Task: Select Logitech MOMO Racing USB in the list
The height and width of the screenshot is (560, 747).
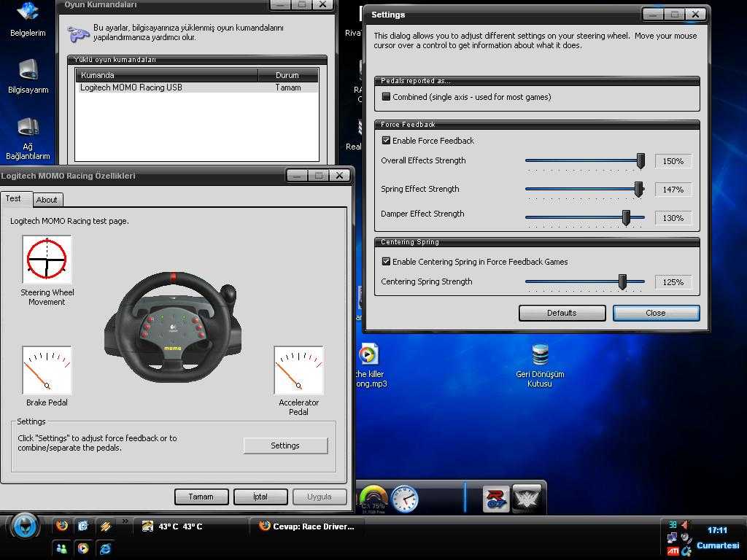Action: pyautogui.click(x=197, y=87)
